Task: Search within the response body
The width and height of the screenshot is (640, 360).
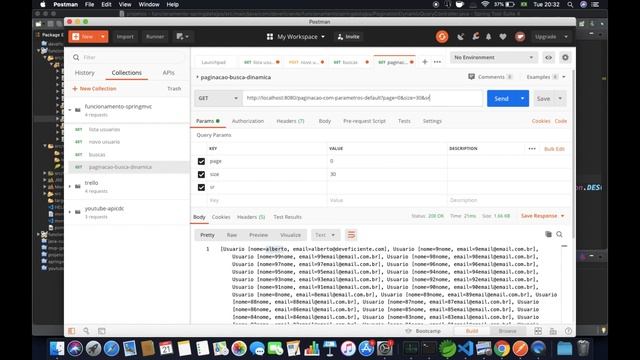Action: point(559,234)
